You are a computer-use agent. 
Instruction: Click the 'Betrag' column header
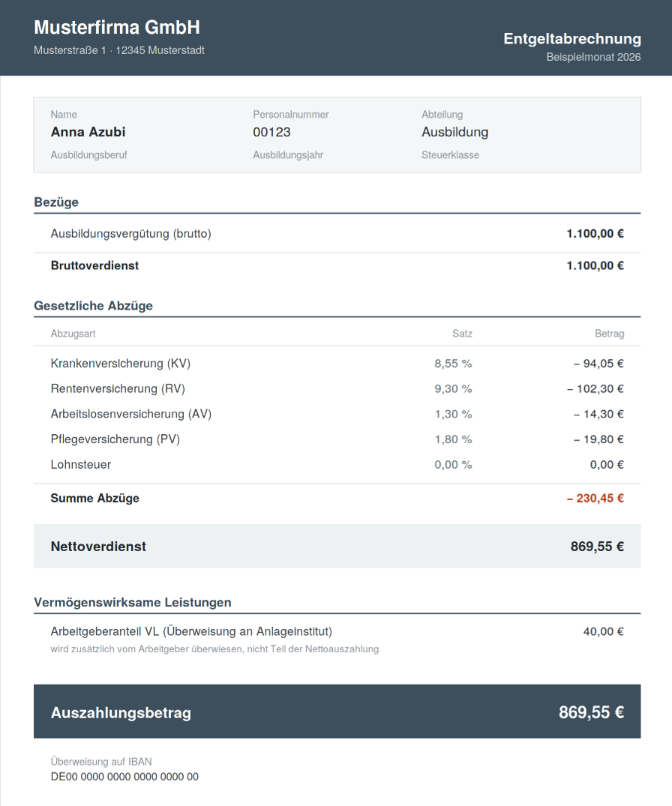point(609,334)
